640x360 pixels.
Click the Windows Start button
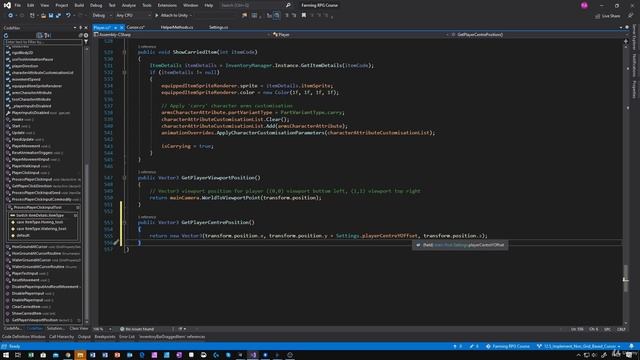[x=6, y=355]
